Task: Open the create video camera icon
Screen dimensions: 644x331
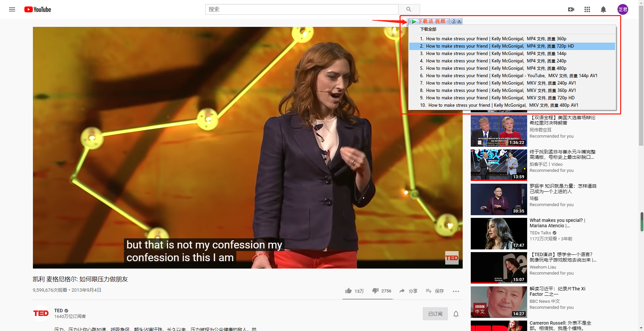Action: (571, 9)
